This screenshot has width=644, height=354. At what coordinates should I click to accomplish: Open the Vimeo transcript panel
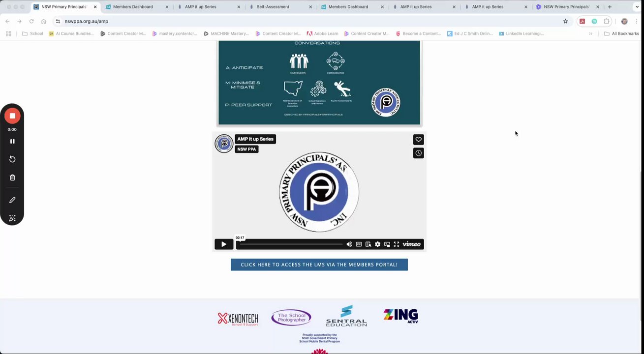[368, 244]
